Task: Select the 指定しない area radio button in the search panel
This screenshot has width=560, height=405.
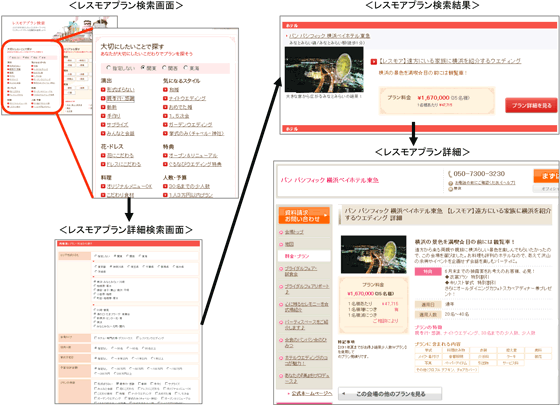Action: coord(109,68)
